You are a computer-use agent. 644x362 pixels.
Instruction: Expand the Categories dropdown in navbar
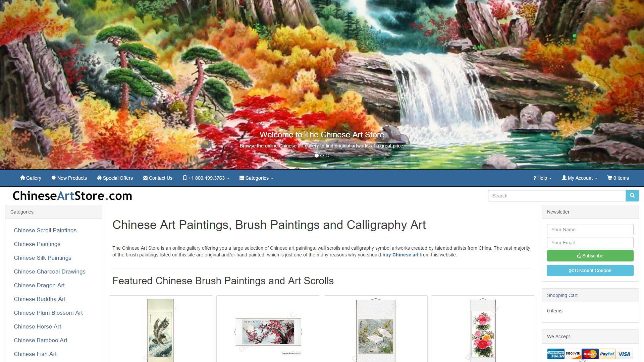point(256,178)
